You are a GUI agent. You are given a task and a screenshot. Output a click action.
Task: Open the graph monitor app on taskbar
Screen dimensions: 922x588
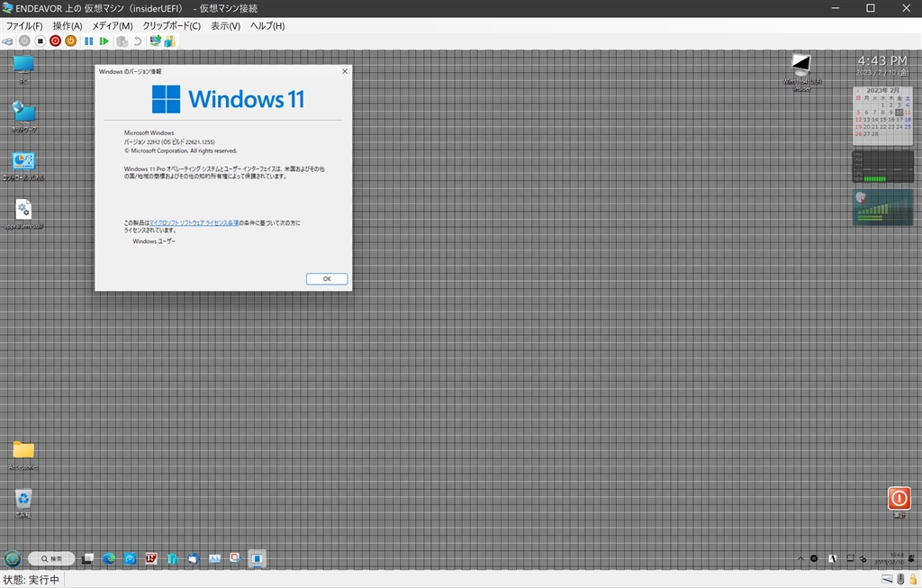214,558
